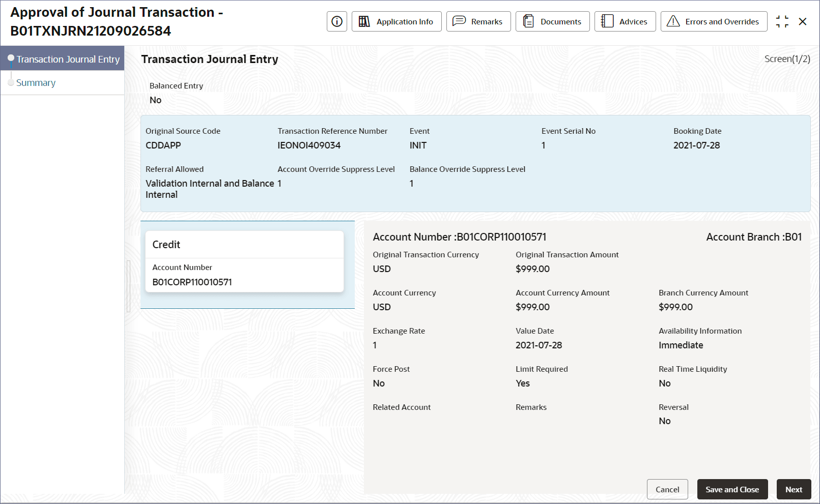This screenshot has width=820, height=504.
Task: Proceed with the Next button
Action: coord(794,489)
